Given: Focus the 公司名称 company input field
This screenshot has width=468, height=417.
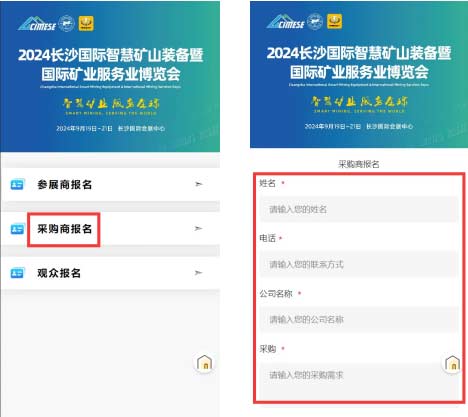Looking at the screenshot, I should pyautogui.click(x=359, y=320).
